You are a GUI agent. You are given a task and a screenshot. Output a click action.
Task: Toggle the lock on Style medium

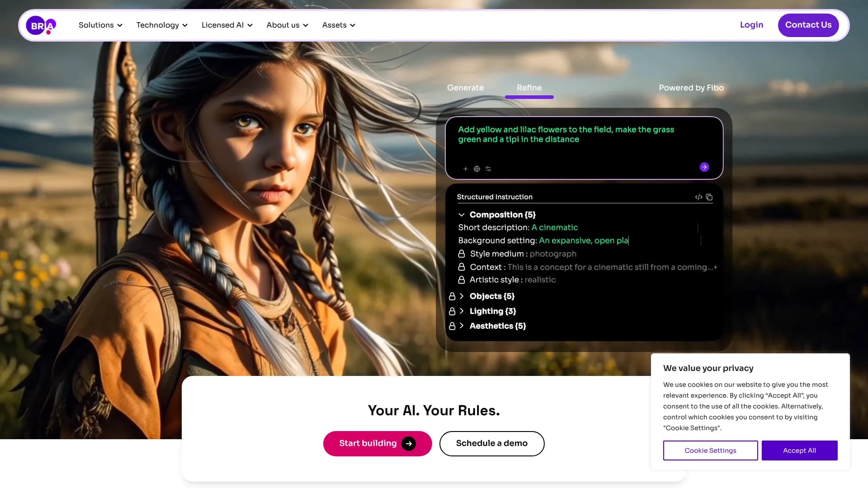pos(461,254)
